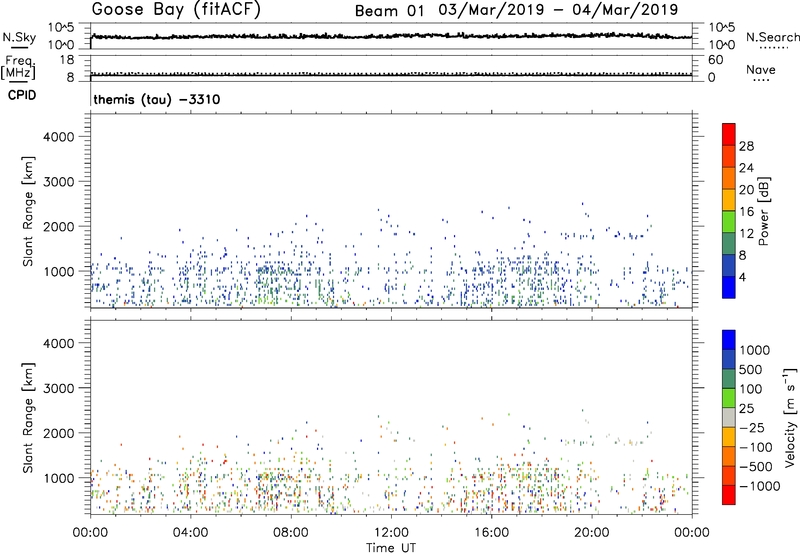Click the gray segment of the velocity colorbar
This screenshot has height=554, width=800.
[729, 418]
